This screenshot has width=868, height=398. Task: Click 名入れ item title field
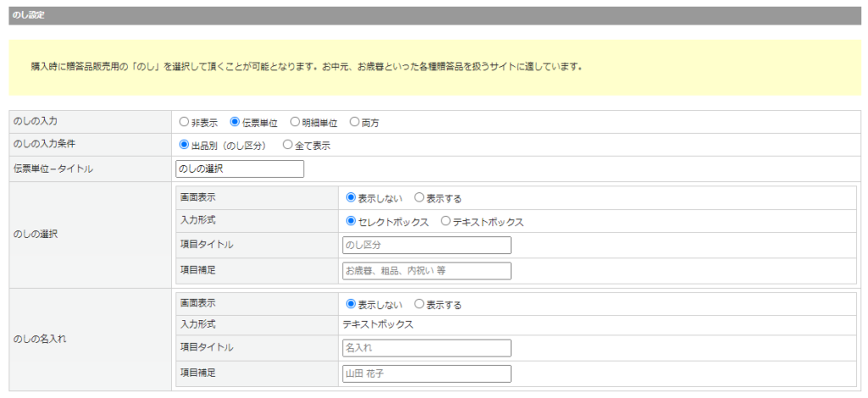pos(426,347)
